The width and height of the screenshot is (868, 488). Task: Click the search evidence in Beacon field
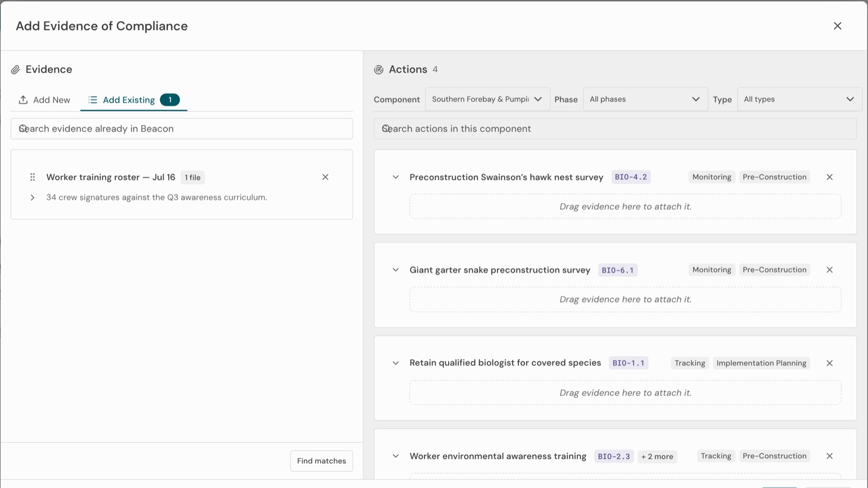coord(182,129)
